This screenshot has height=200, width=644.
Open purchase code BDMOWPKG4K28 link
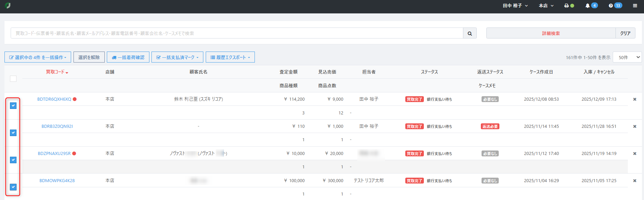point(57,180)
